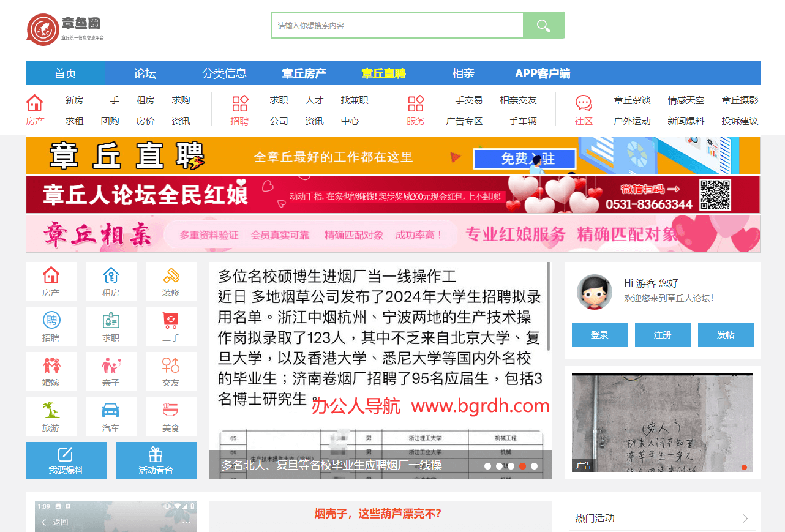Click the 活动看台 gift button
Image resolution: width=785 pixels, height=532 pixels.
(x=156, y=460)
